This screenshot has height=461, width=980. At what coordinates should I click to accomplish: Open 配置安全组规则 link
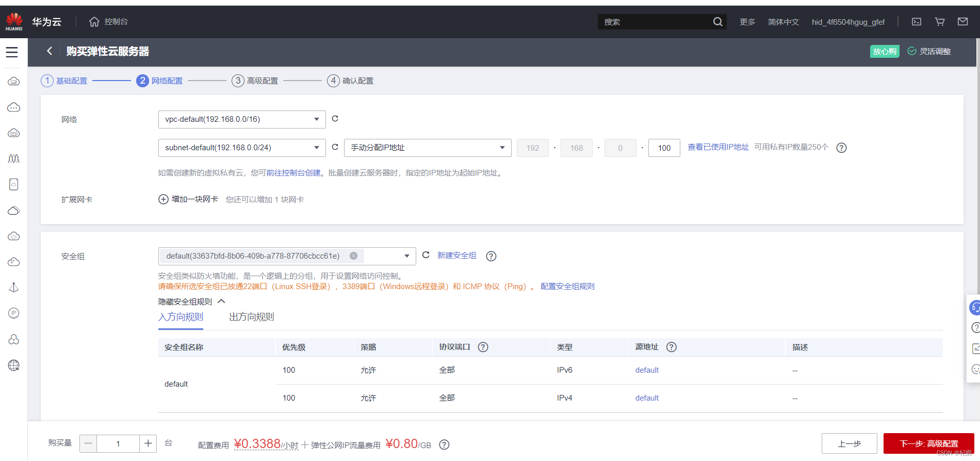point(567,287)
